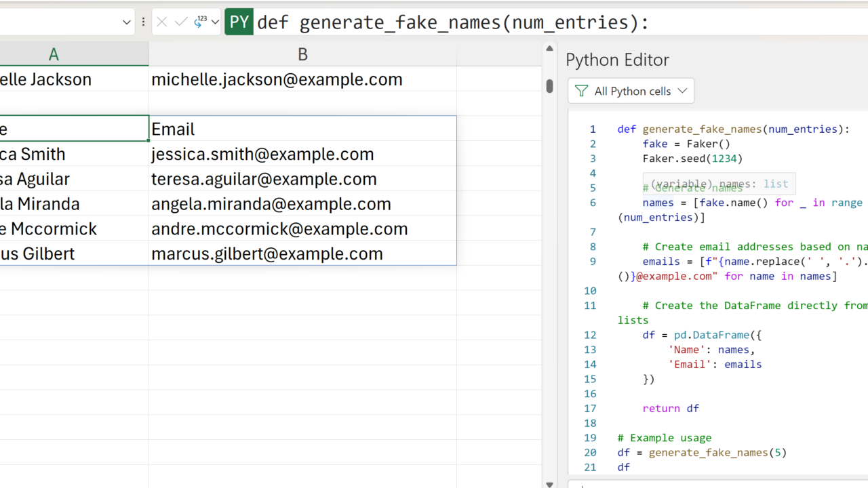This screenshot has width=868, height=488.
Task: Select column B header
Action: [302, 55]
